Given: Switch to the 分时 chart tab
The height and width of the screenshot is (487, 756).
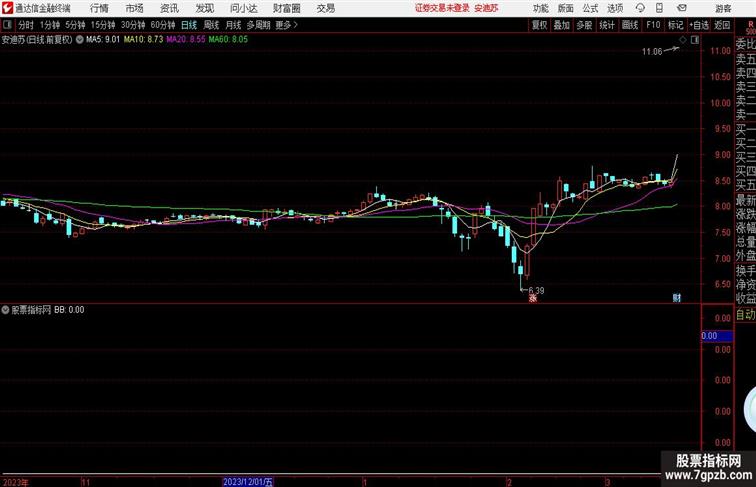Looking at the screenshot, I should pos(26,25).
